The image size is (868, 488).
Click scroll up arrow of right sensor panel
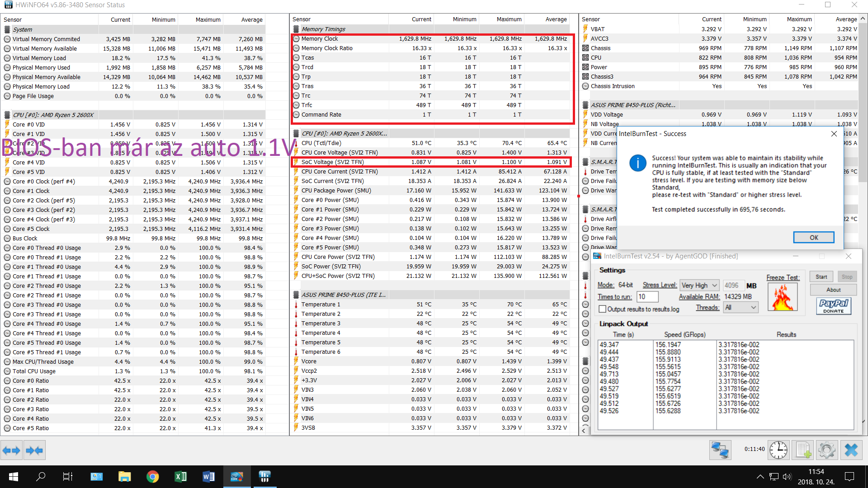click(x=863, y=19)
